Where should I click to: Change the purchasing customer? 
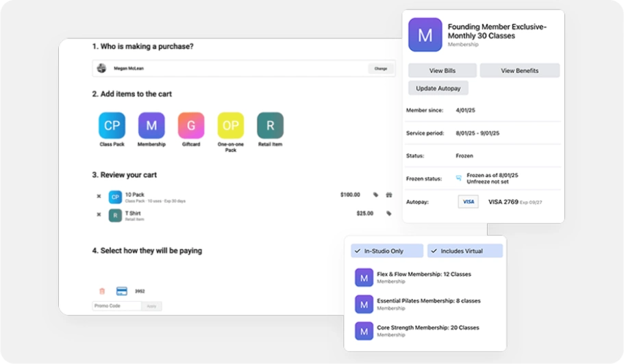[380, 68]
